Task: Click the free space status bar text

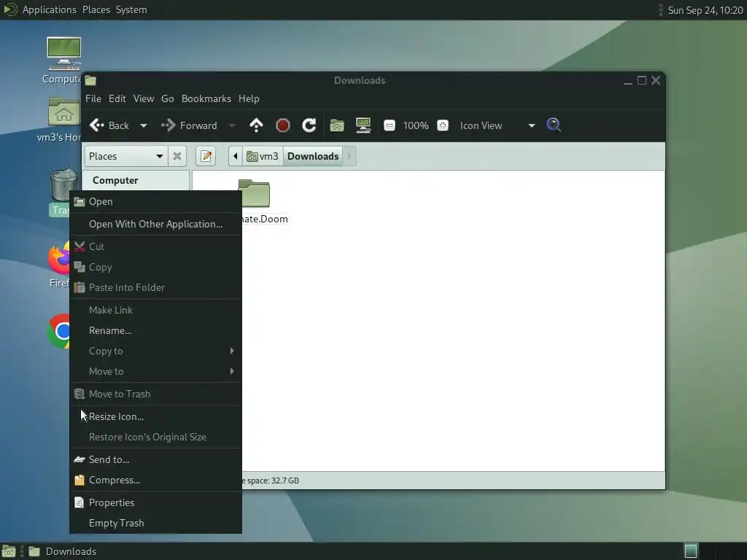Action: tap(271, 481)
